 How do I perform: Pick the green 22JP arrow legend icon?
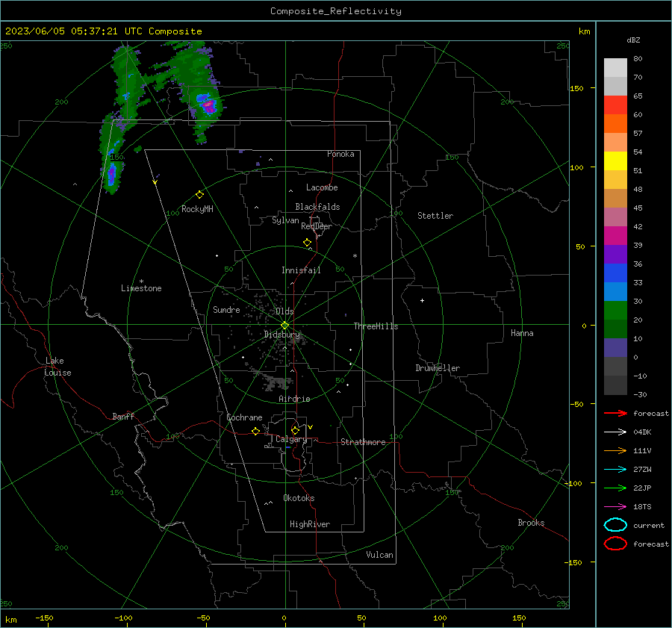tap(615, 488)
